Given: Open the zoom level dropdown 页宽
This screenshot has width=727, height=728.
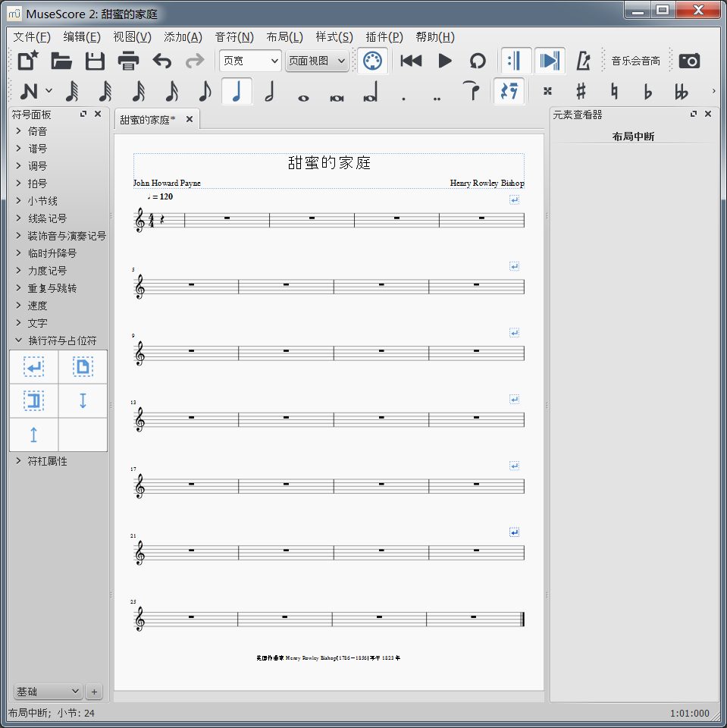Looking at the screenshot, I should click(x=250, y=61).
